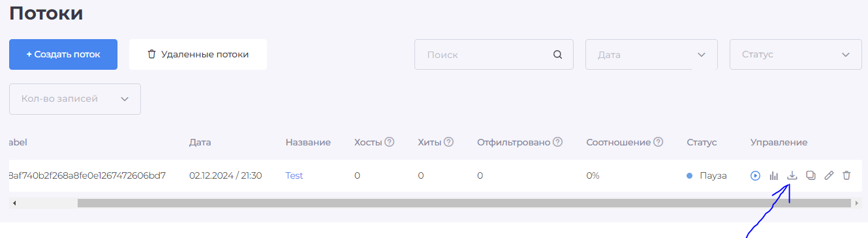The height and width of the screenshot is (238, 868).
Task: Focus the Поиск search field
Action: pos(493,55)
